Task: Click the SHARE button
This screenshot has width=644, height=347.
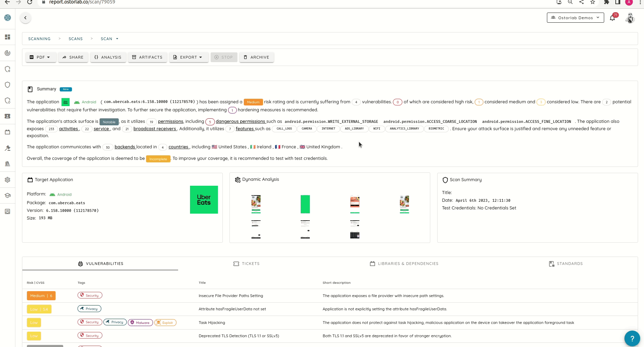Action: coord(73,57)
